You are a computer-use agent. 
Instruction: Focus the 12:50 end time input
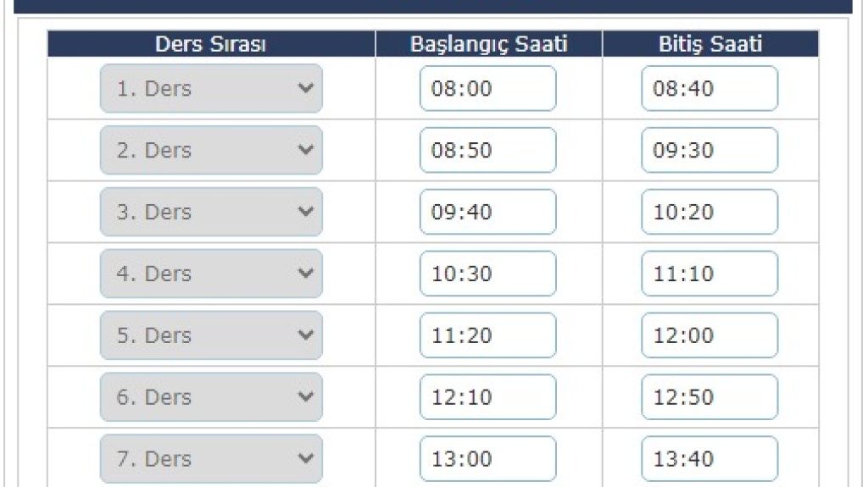(x=709, y=396)
